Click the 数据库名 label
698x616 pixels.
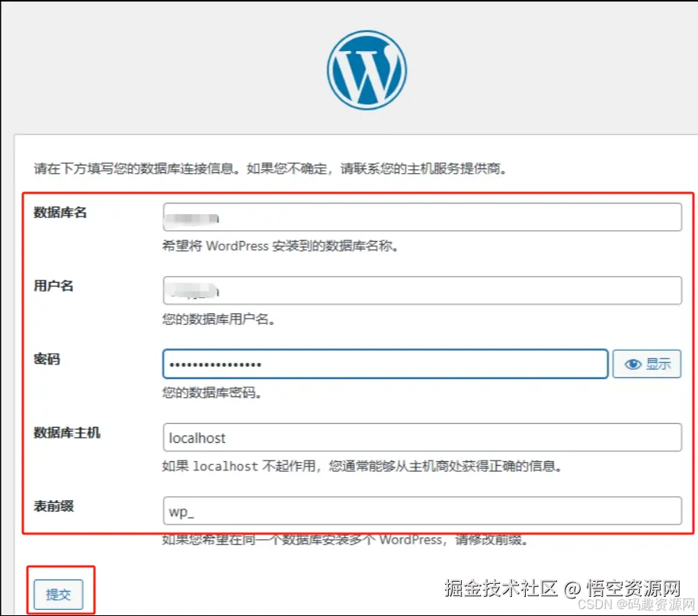pyautogui.click(x=60, y=213)
